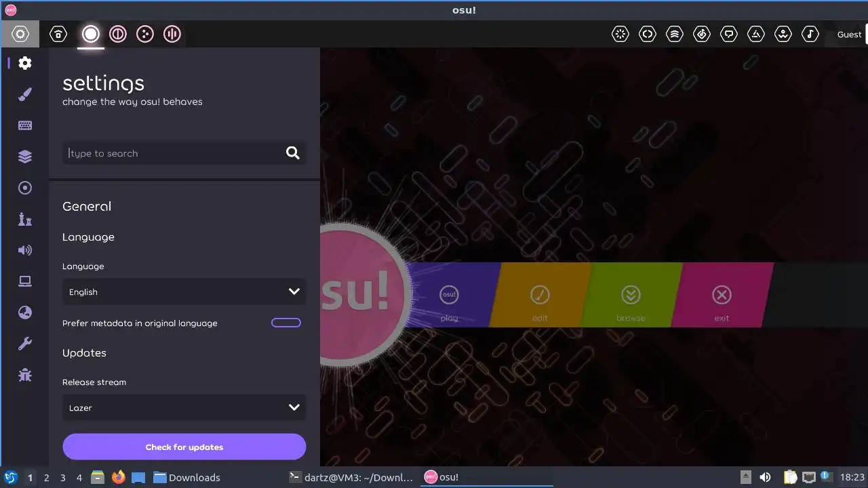868x488 pixels.
Task: Click the edit button in main menu
Action: (x=540, y=295)
